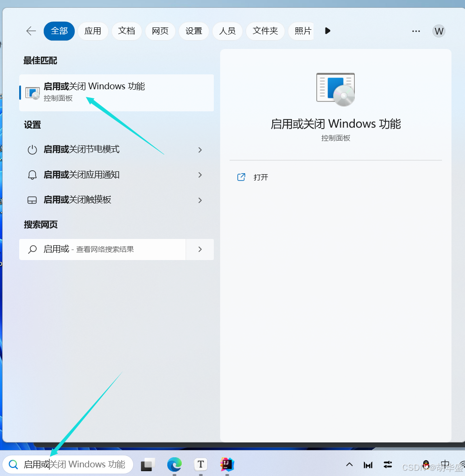The height and width of the screenshot is (476, 465).
Task: Switch to the 照片 filter tab
Action: point(301,31)
